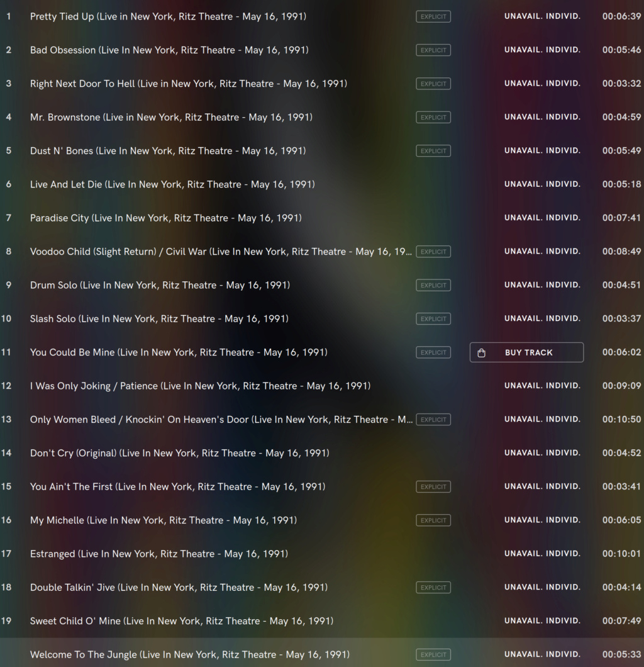644x667 pixels.
Task: Select Voodoo Child / Civil War track
Action: [x=221, y=252]
